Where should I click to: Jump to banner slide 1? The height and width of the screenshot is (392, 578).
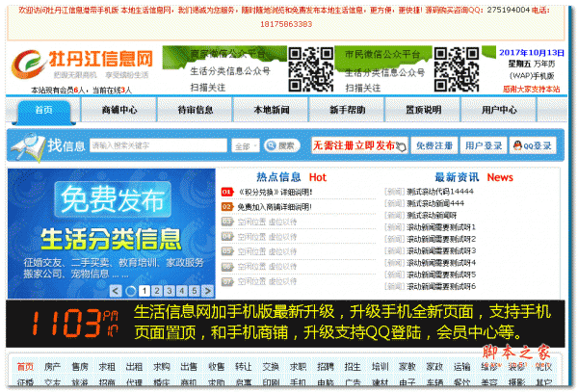pos(144,291)
